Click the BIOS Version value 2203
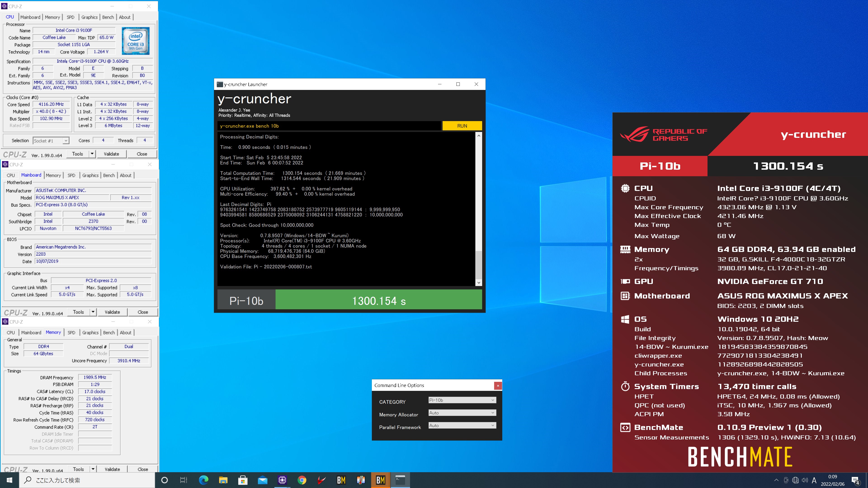This screenshot has height=488, width=868. [93, 254]
